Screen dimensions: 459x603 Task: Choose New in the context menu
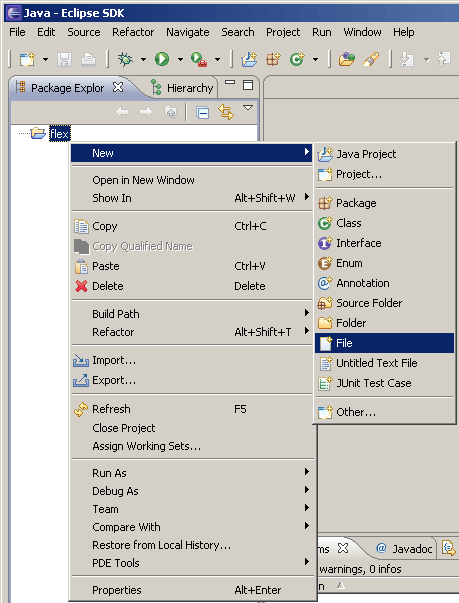pos(192,153)
